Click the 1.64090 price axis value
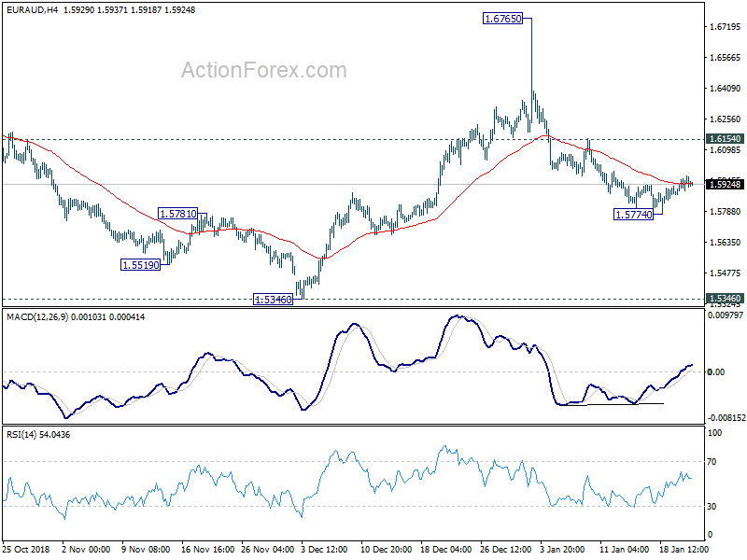Viewport: 747px width, 560px height. point(726,88)
